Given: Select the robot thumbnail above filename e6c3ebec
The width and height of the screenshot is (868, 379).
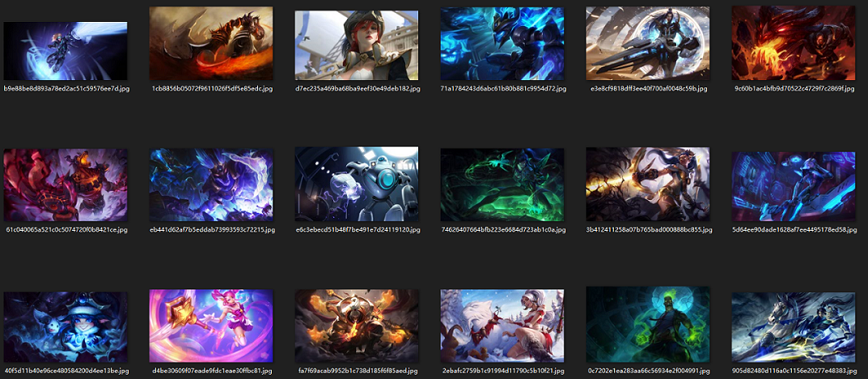Looking at the screenshot, I should pyautogui.click(x=357, y=185).
